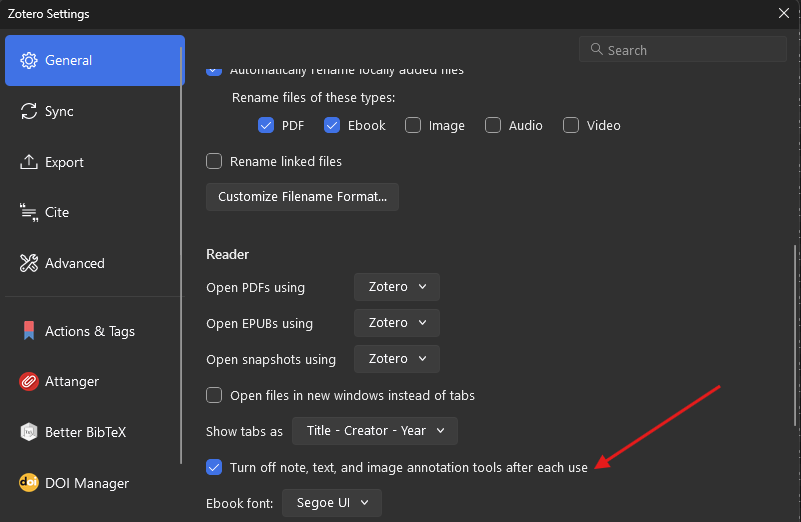Image resolution: width=801 pixels, height=522 pixels.
Task: Open the Advanced settings pane
Action: click(x=93, y=263)
